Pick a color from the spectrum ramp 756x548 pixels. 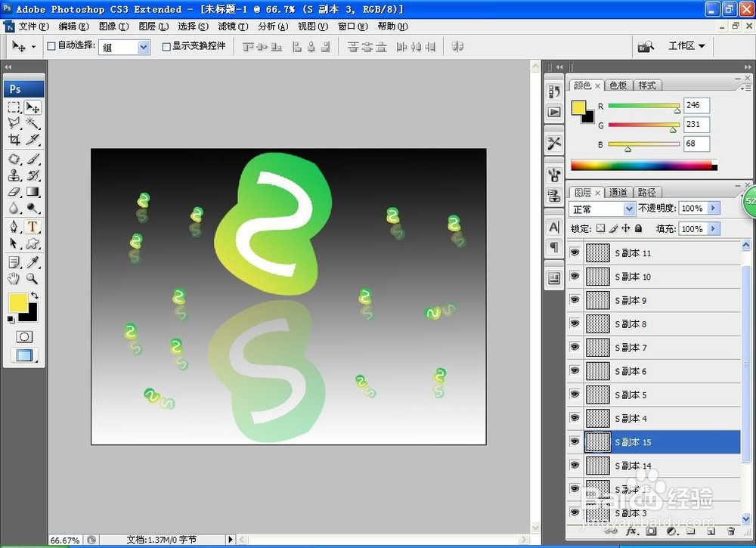(x=643, y=166)
